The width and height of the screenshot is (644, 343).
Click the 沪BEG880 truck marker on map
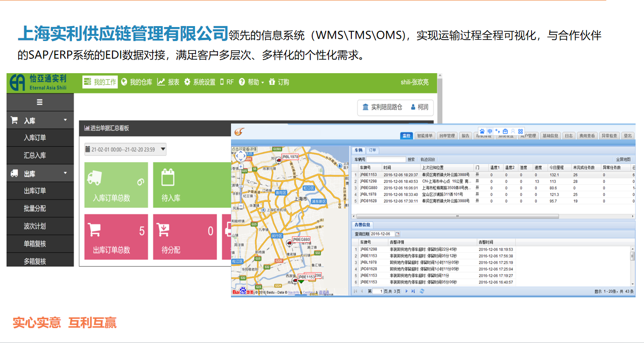pyautogui.click(x=289, y=243)
